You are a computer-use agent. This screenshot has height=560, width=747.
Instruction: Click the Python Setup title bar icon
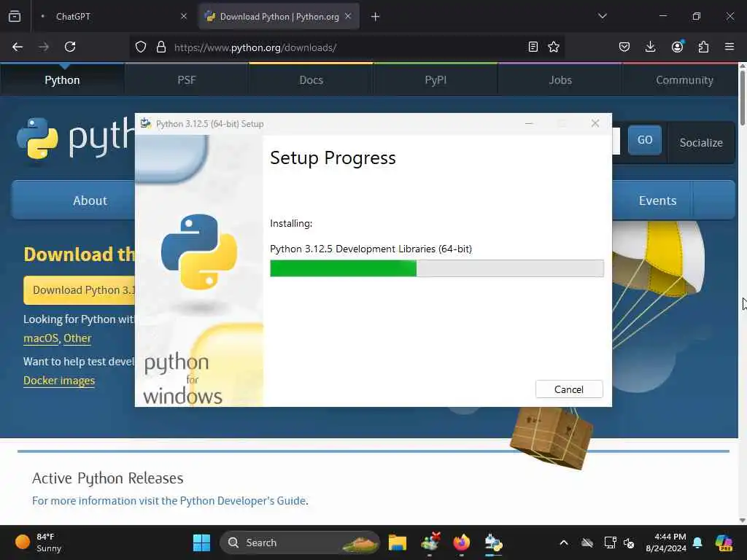[x=146, y=123]
